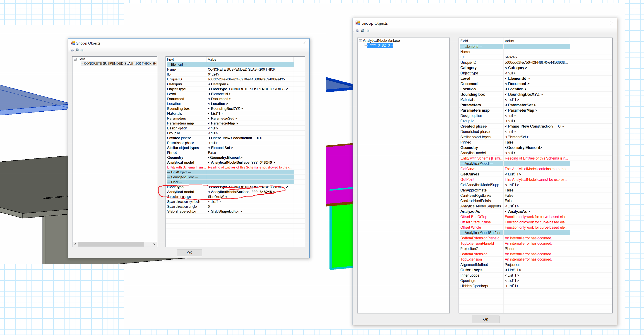Click the Analyze As row value

[517, 212]
